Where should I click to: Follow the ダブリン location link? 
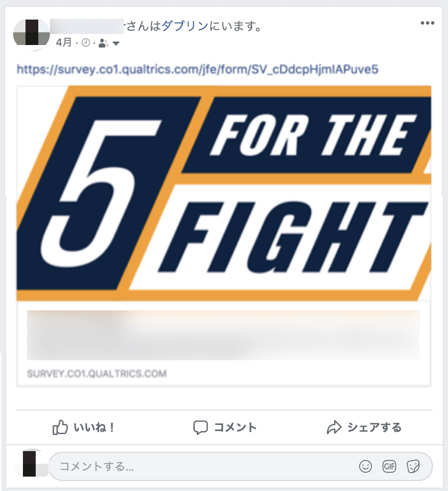pos(185,26)
